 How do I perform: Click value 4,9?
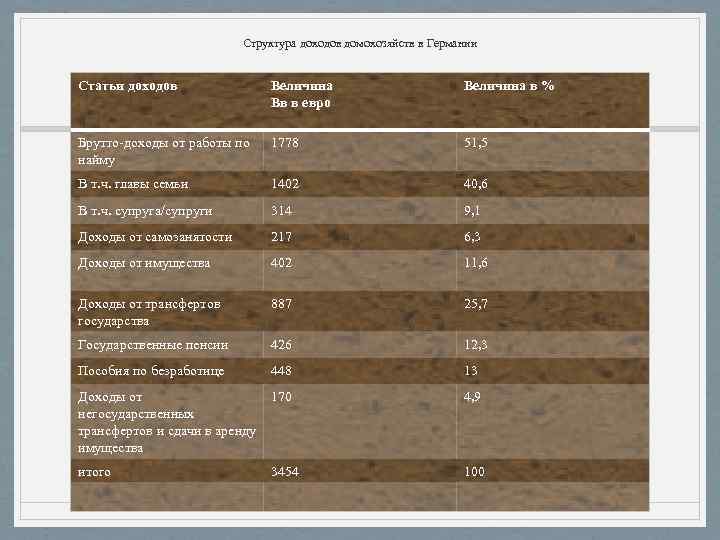click(472, 397)
